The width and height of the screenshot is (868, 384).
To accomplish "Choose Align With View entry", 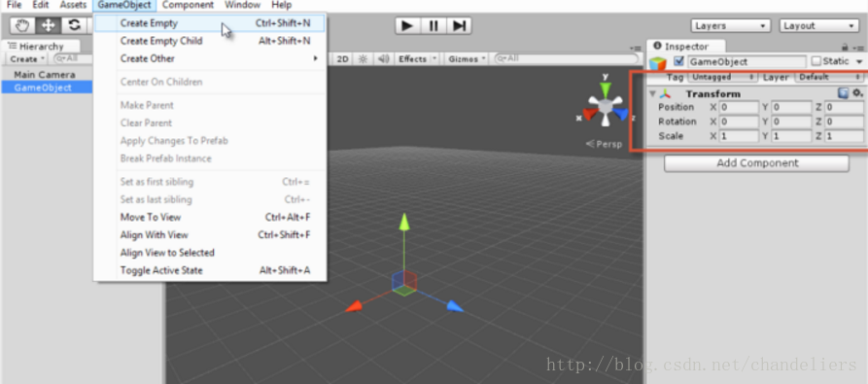I will (x=210, y=235).
